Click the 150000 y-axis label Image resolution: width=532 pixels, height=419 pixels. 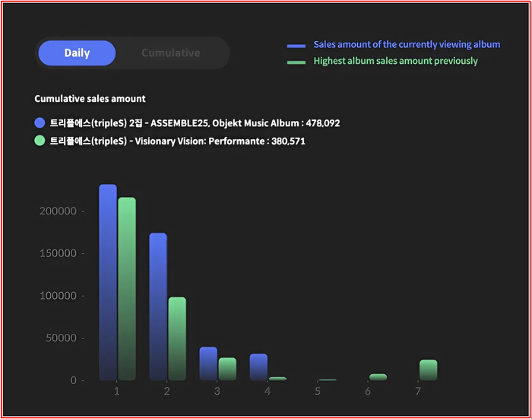58,253
